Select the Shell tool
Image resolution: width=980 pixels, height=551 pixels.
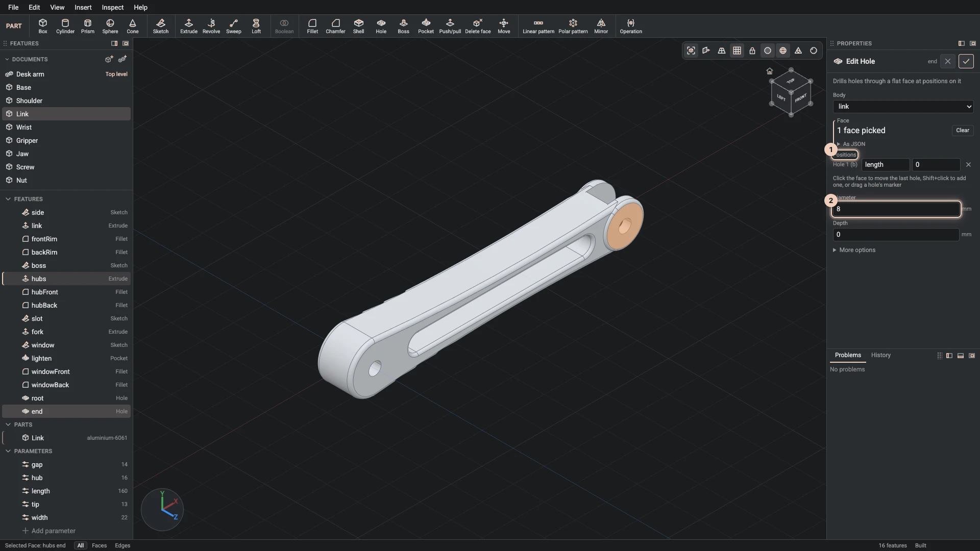coord(359,26)
